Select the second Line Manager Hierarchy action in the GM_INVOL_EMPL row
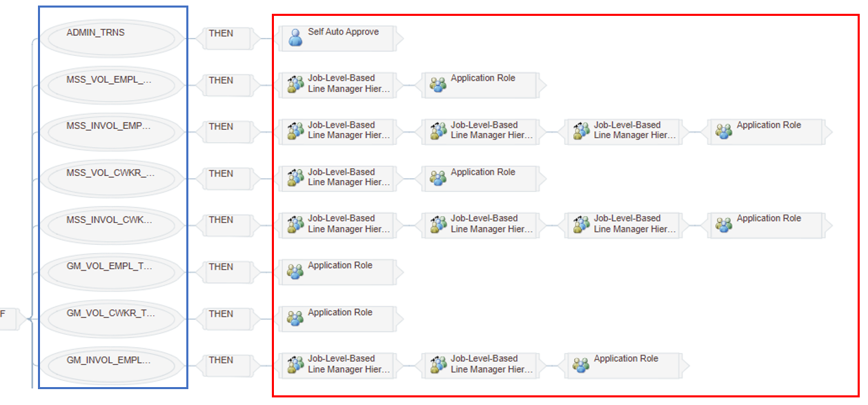This screenshot has width=868, height=405. [x=482, y=364]
